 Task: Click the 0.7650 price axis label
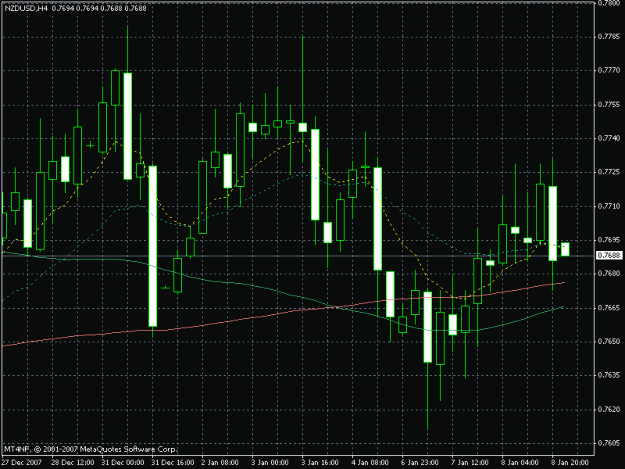click(x=609, y=341)
